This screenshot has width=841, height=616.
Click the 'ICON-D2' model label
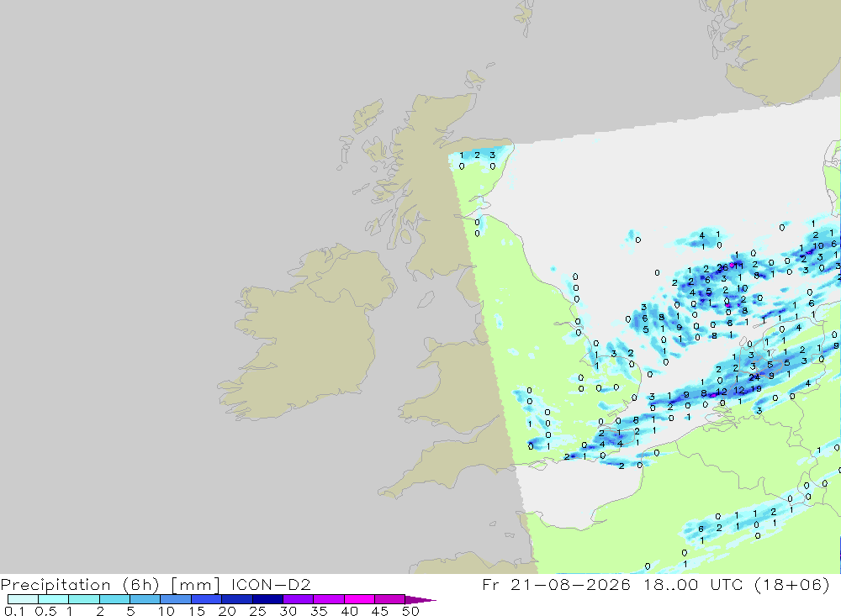(271, 584)
